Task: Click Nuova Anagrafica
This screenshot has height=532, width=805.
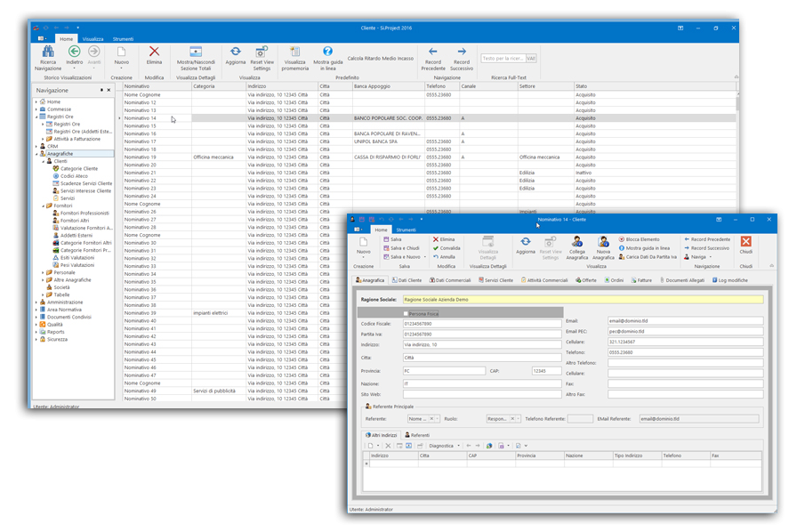Action: [603, 248]
